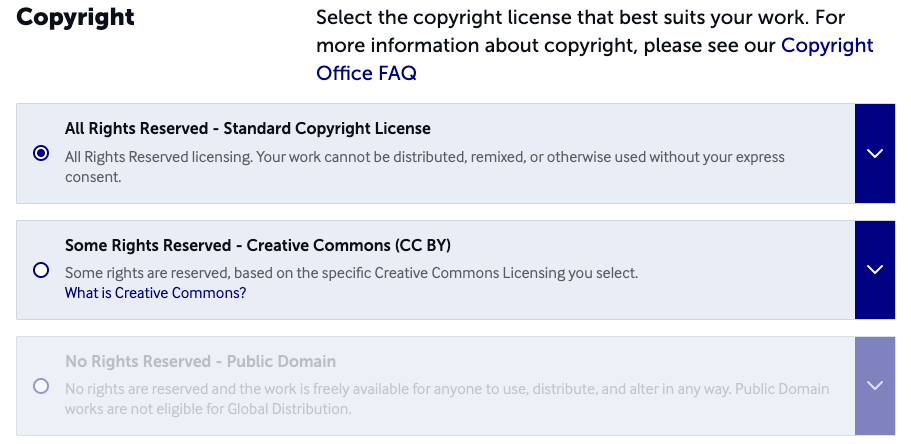The width and height of the screenshot is (911, 444).
Task: Choose the Some Rights Reserved radio button
Action: point(41,270)
